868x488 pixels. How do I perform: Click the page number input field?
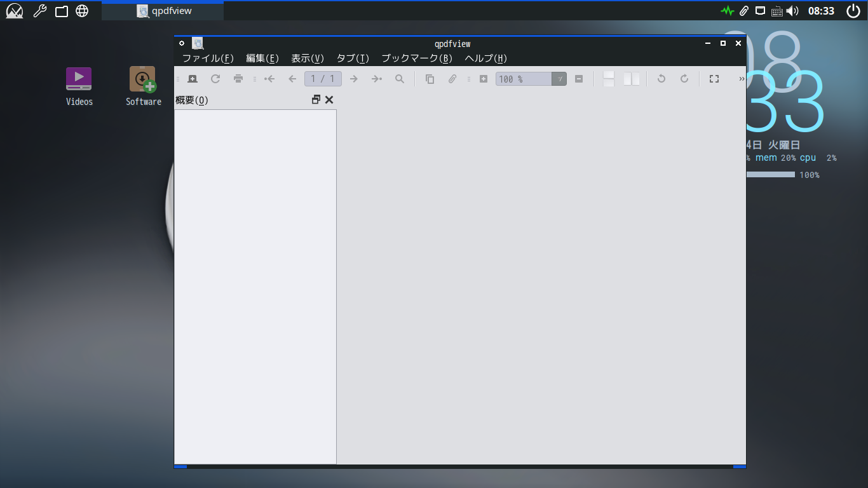pos(323,79)
